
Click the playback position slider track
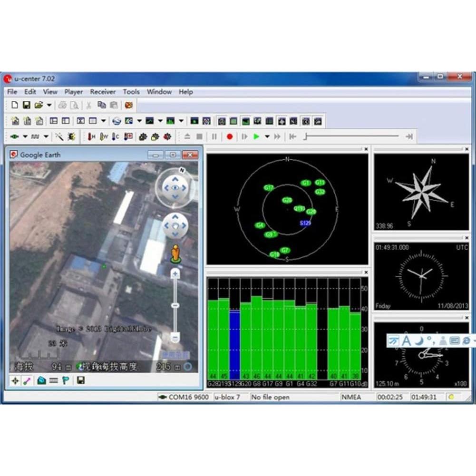coord(352,136)
